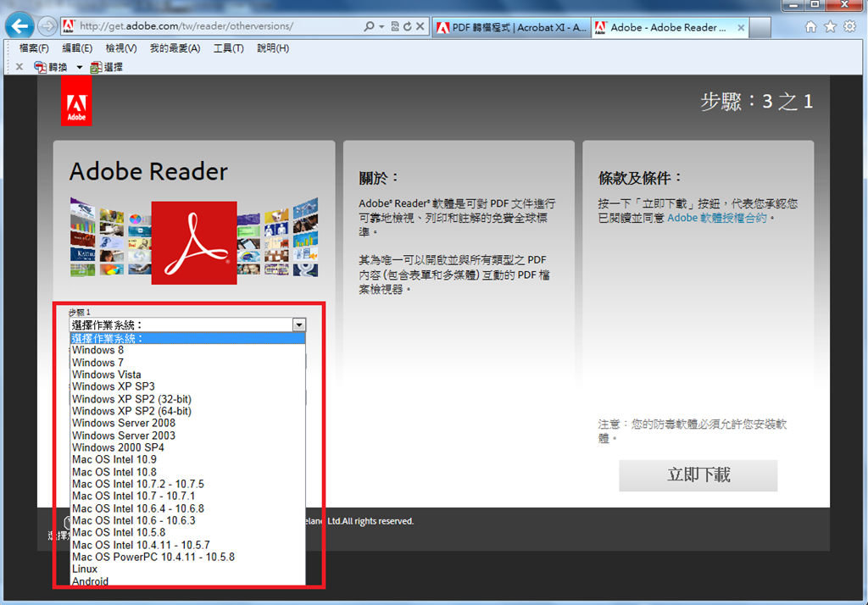This screenshot has width=868, height=605.
Task: Open the 檔案(F) menu
Action: pos(34,48)
